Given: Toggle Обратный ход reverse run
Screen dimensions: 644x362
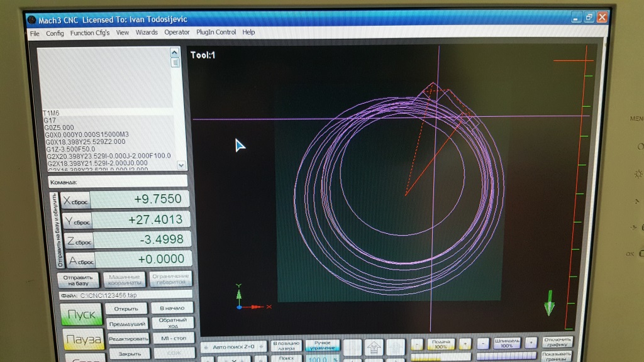Looking at the screenshot, I should coord(172,322).
